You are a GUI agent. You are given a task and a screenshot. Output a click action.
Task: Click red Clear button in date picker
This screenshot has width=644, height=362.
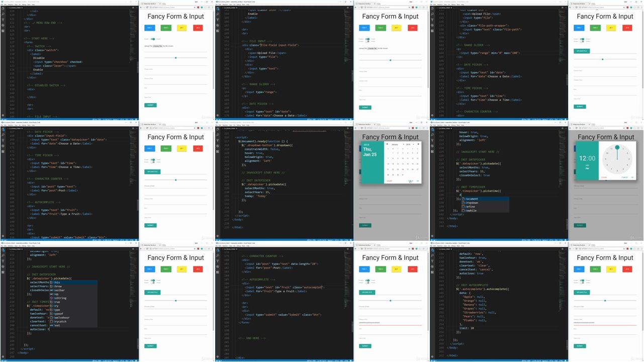(389, 181)
